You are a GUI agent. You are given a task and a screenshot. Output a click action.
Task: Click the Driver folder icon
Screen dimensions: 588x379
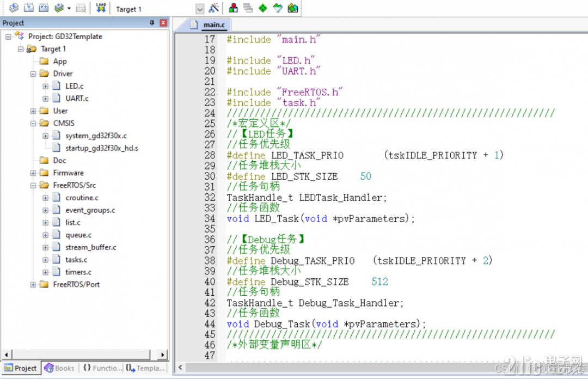[44, 74]
